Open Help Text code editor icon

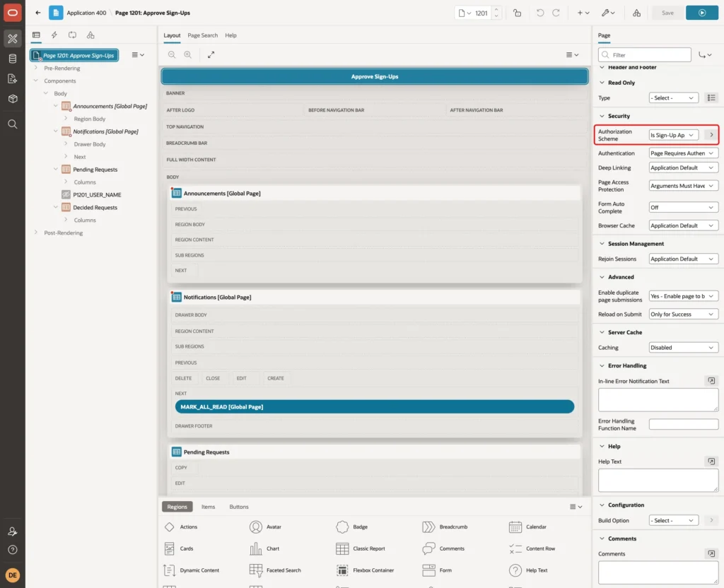[711, 461]
